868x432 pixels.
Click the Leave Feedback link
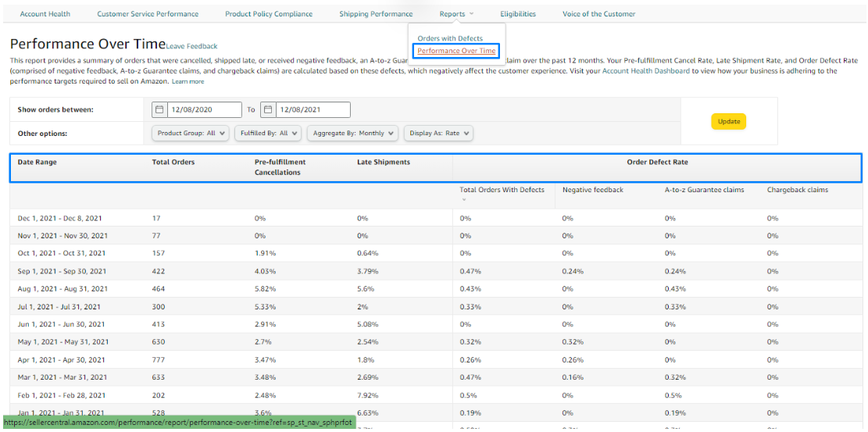(192, 47)
